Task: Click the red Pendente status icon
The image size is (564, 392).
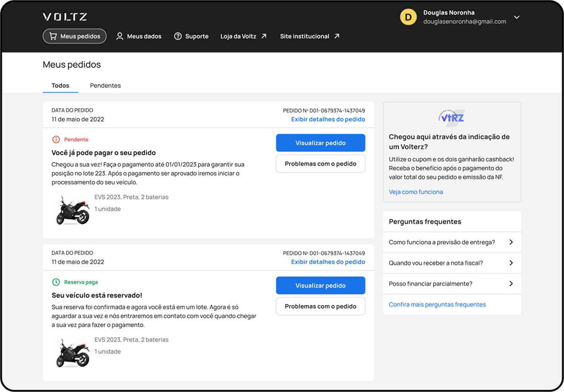Action: 56,140
